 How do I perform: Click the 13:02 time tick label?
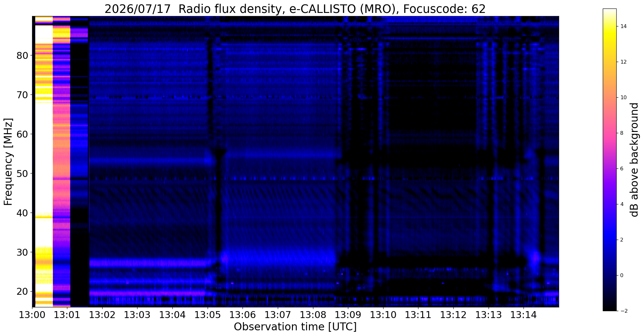[102, 315]
